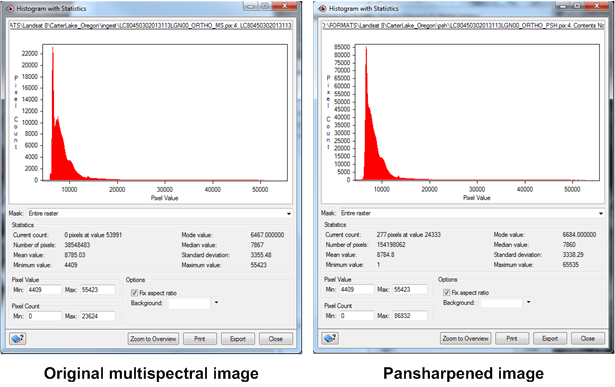Click Zoom to Overview in left window
This screenshot has width=615, height=387.
click(x=153, y=339)
